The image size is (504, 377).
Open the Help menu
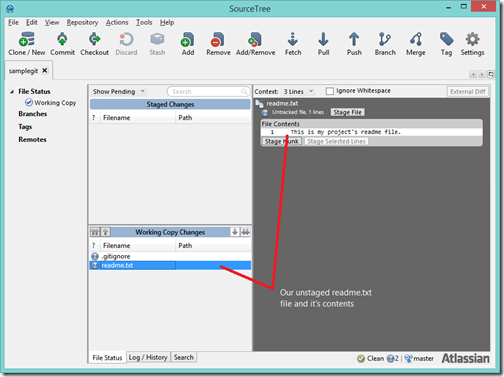pos(167,22)
